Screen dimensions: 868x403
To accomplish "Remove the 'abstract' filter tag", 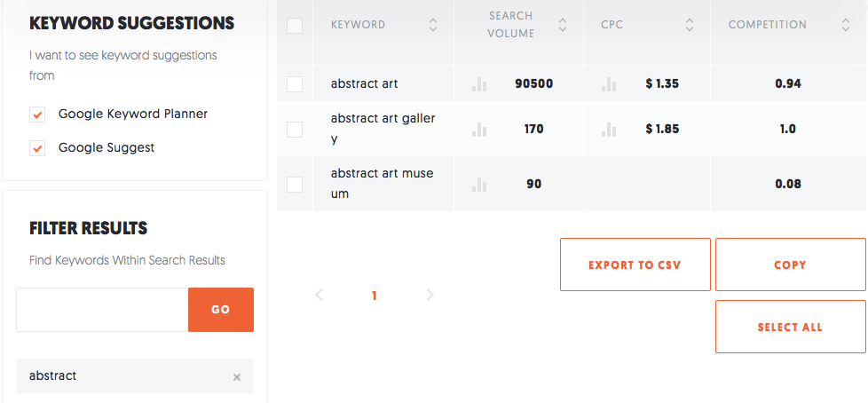I will (237, 377).
